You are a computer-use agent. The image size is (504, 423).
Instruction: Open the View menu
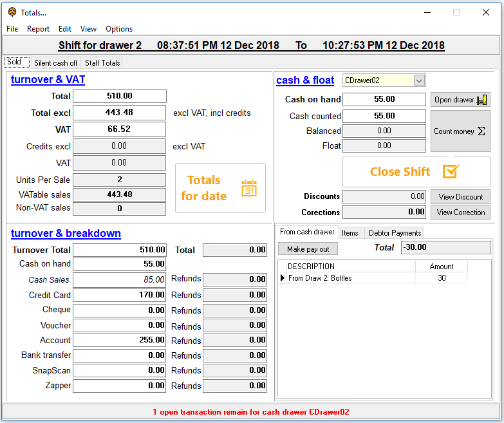pos(88,29)
